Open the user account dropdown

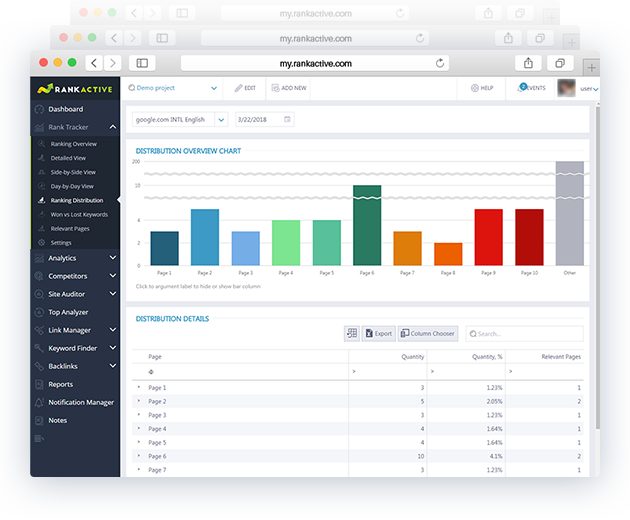coord(589,89)
